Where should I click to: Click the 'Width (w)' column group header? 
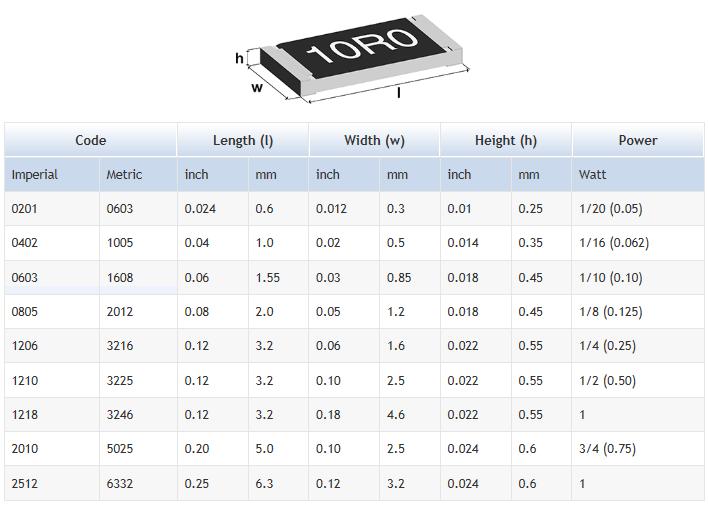click(374, 140)
